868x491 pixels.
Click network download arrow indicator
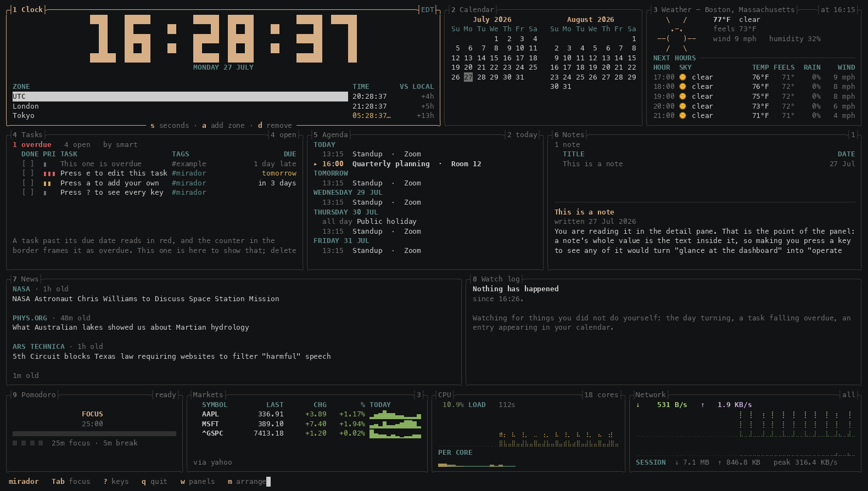pyautogui.click(x=638, y=405)
